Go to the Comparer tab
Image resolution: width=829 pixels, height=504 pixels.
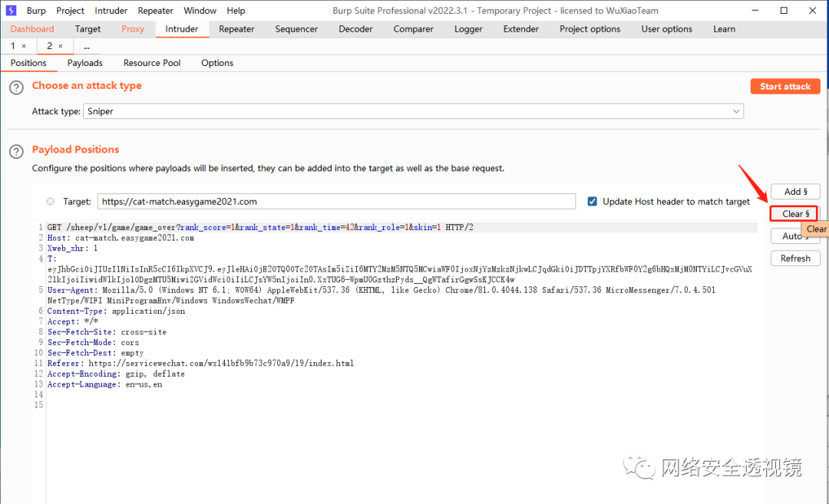(x=413, y=29)
